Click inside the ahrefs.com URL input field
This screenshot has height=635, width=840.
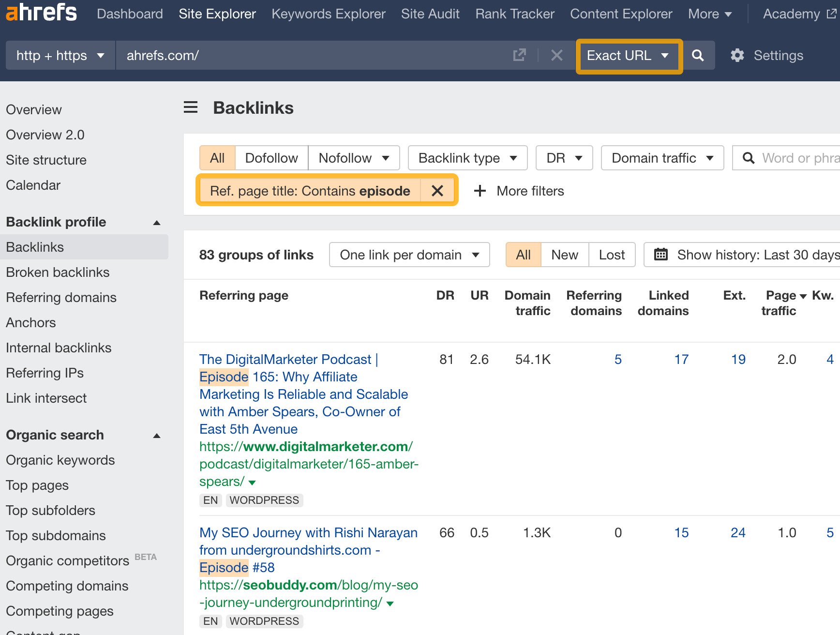[242, 55]
